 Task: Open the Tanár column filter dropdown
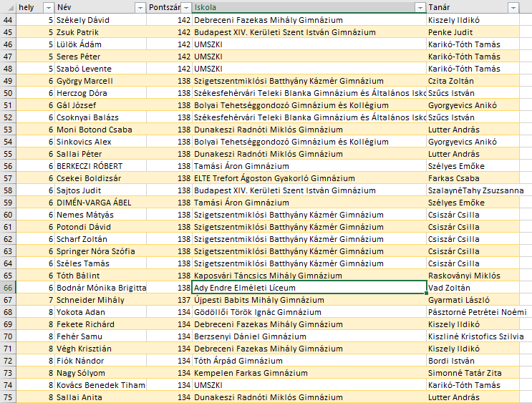click(x=513, y=7)
